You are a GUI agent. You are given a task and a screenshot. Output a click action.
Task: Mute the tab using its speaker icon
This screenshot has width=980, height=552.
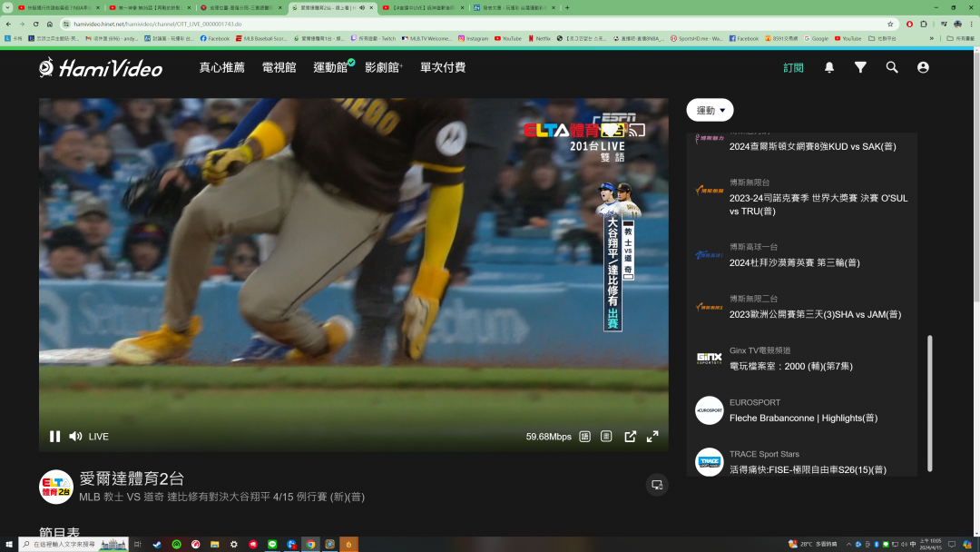[362, 7]
